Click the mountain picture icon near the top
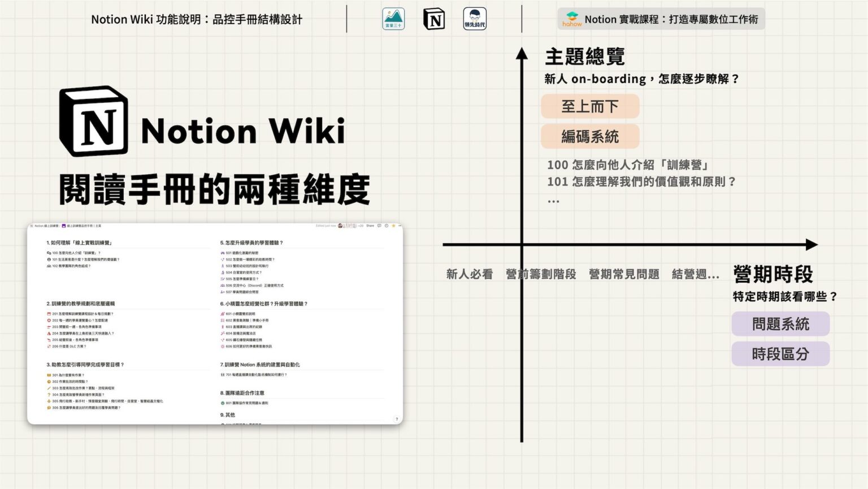Screen dimensions: 868x489 (x=392, y=19)
